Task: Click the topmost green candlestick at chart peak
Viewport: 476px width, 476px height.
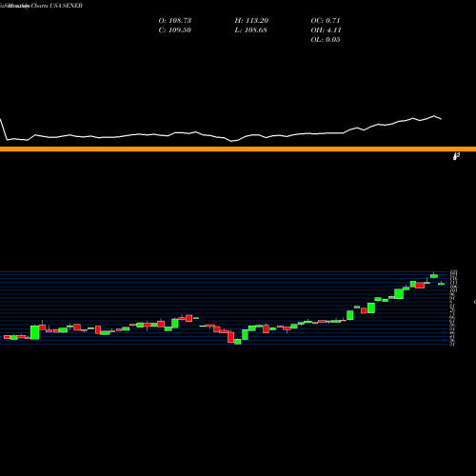Action: click(434, 275)
